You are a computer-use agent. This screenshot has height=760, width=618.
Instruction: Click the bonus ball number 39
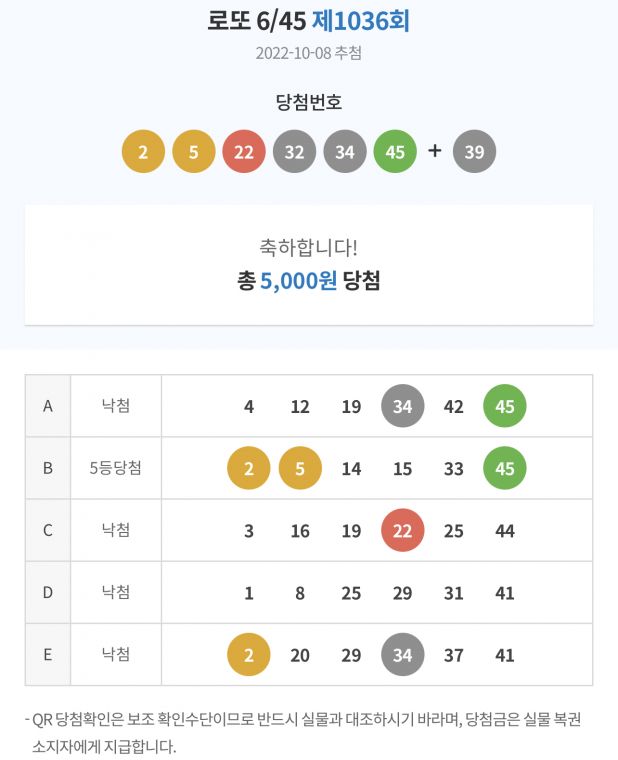(475, 152)
